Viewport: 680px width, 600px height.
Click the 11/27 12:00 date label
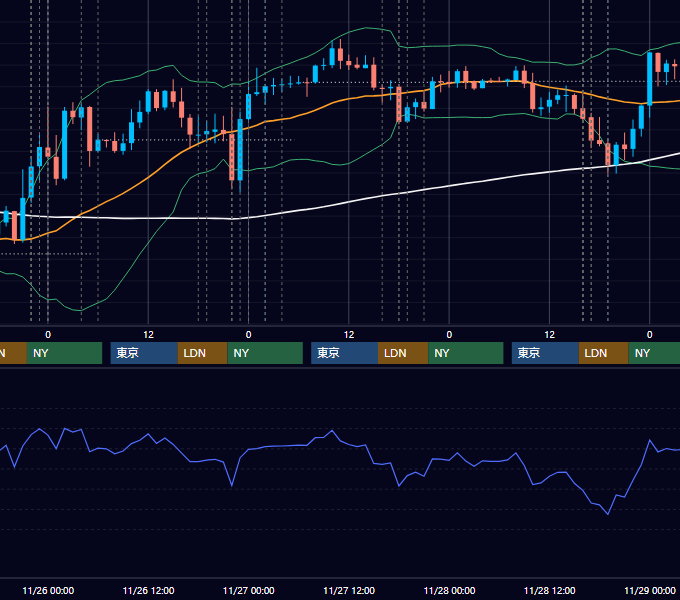tap(349, 590)
